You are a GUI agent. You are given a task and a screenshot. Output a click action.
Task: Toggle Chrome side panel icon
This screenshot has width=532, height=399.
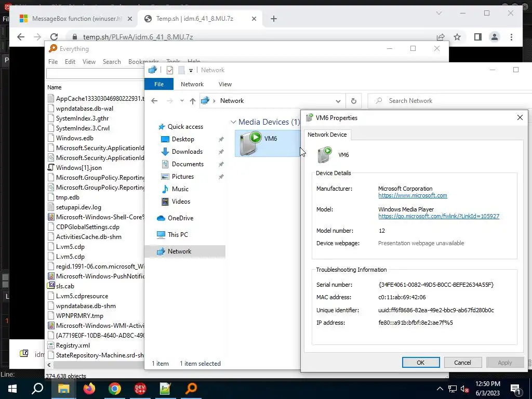(x=478, y=37)
